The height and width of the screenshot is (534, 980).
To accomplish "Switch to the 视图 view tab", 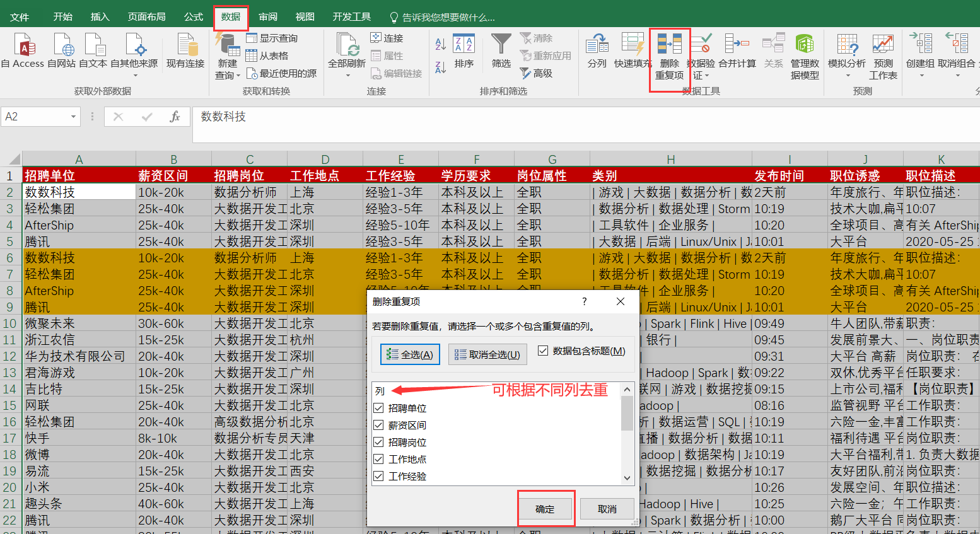I will (305, 17).
